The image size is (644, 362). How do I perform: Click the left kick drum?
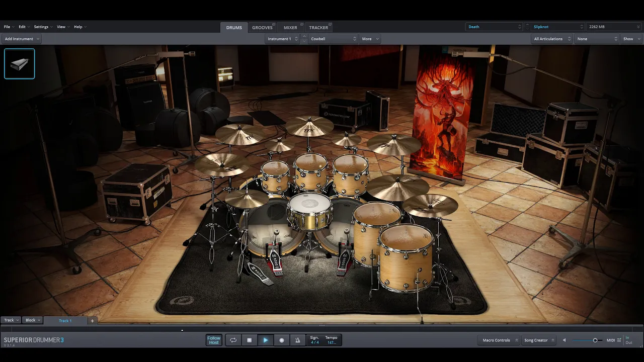(x=273, y=227)
